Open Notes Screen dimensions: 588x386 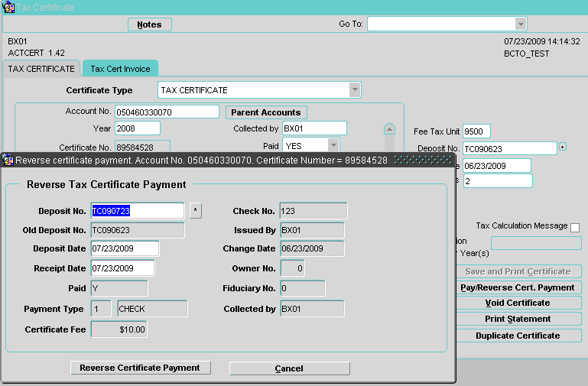pyautogui.click(x=149, y=24)
